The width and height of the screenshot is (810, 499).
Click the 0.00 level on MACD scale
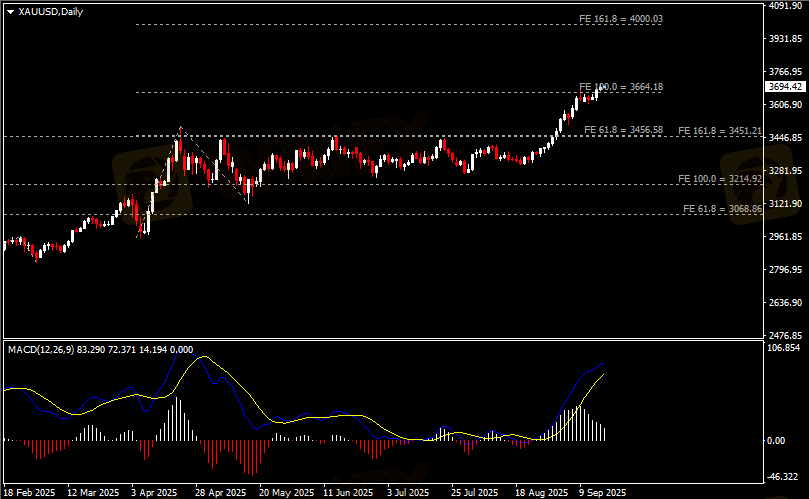pos(778,440)
